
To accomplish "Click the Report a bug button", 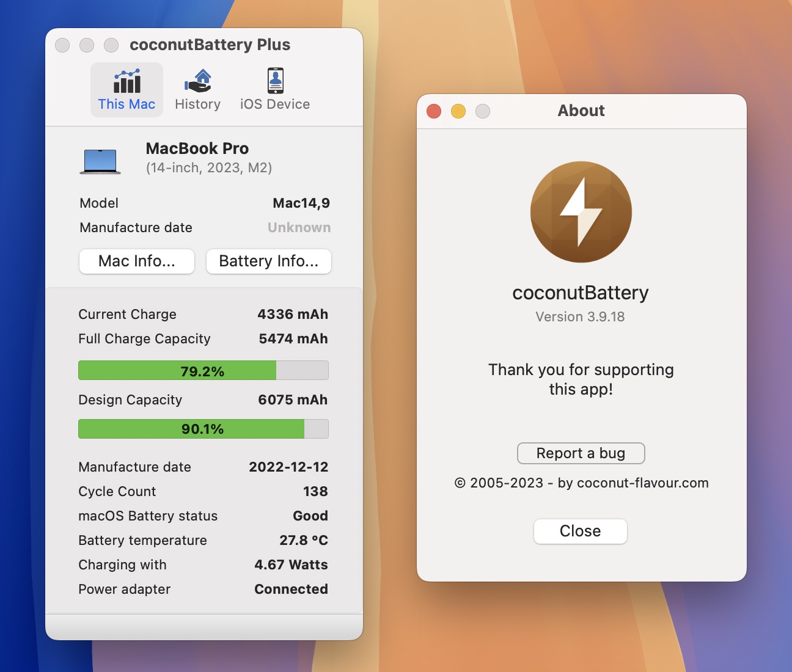I will 581,453.
